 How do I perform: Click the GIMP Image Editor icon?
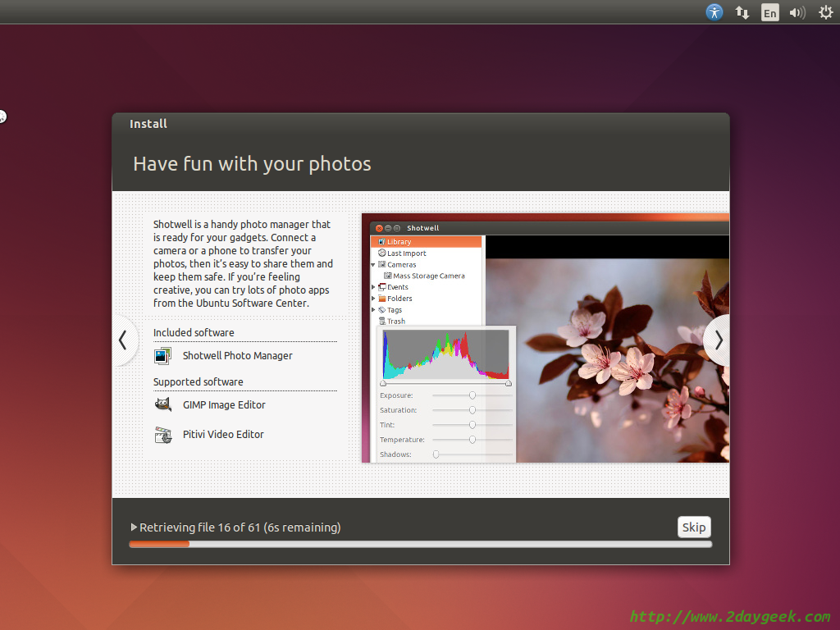162,405
